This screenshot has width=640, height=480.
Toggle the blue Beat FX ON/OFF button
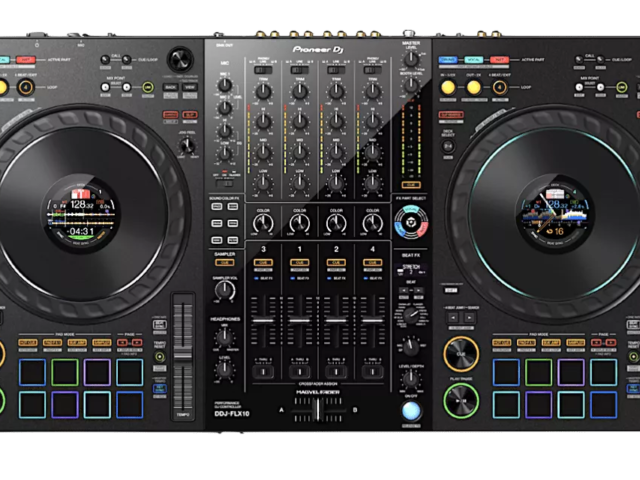(411, 411)
